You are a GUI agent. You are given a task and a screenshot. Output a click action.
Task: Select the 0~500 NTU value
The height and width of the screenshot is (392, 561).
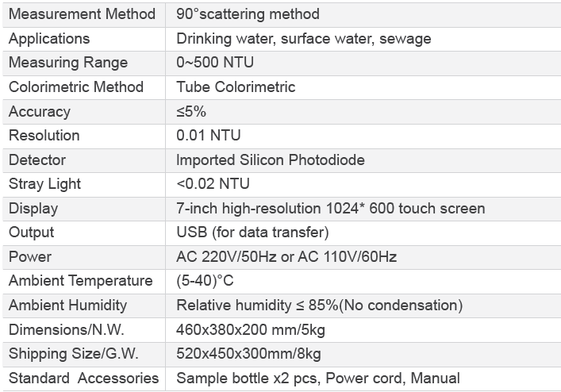215,63
